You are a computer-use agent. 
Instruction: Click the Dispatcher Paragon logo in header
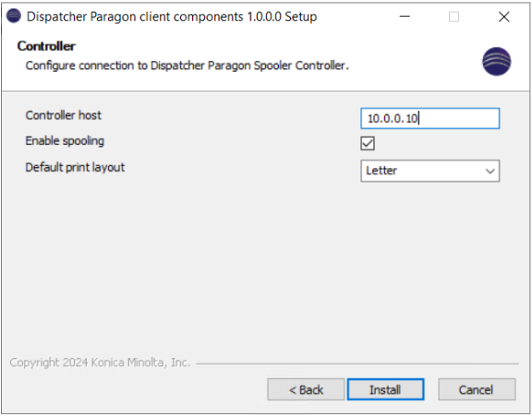[x=496, y=62]
